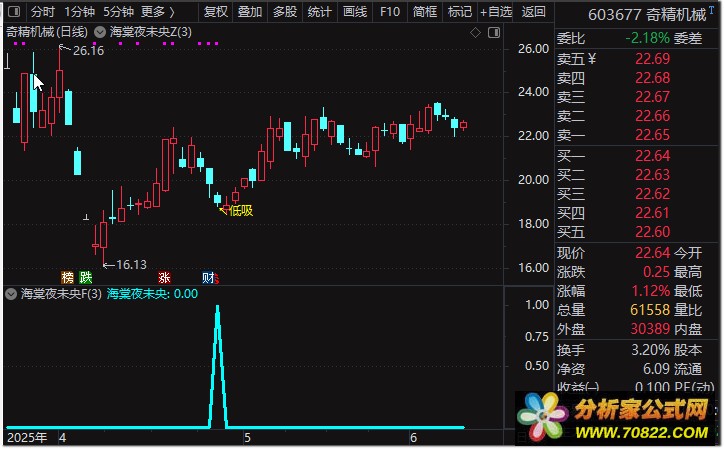Click the 外盘 value 30389
Viewport: 725px width, 449px height.
(x=650, y=329)
